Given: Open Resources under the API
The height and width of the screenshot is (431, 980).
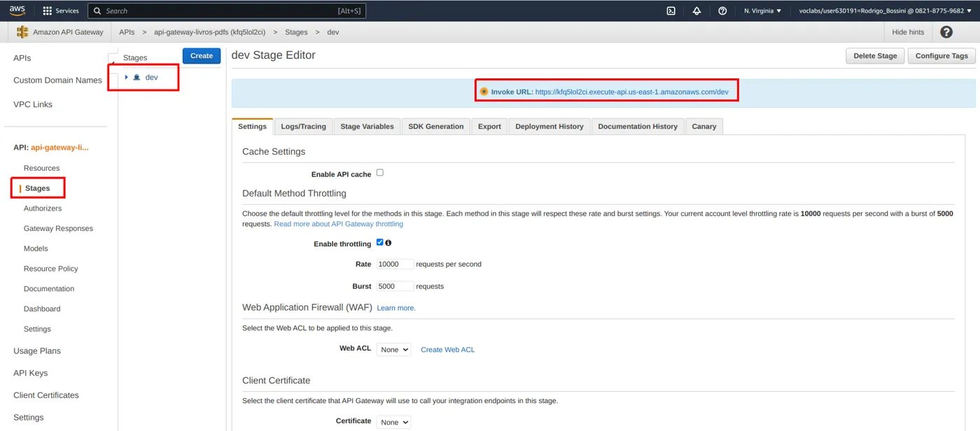Looking at the screenshot, I should [41, 168].
